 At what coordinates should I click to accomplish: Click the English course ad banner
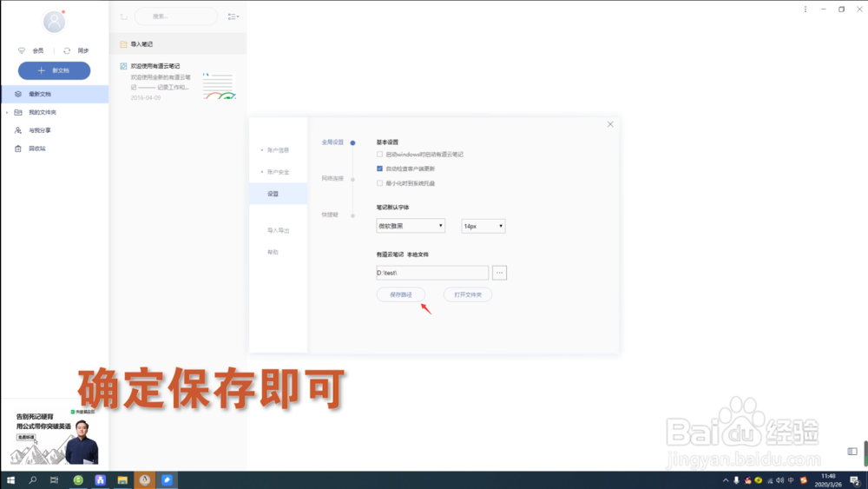point(54,436)
